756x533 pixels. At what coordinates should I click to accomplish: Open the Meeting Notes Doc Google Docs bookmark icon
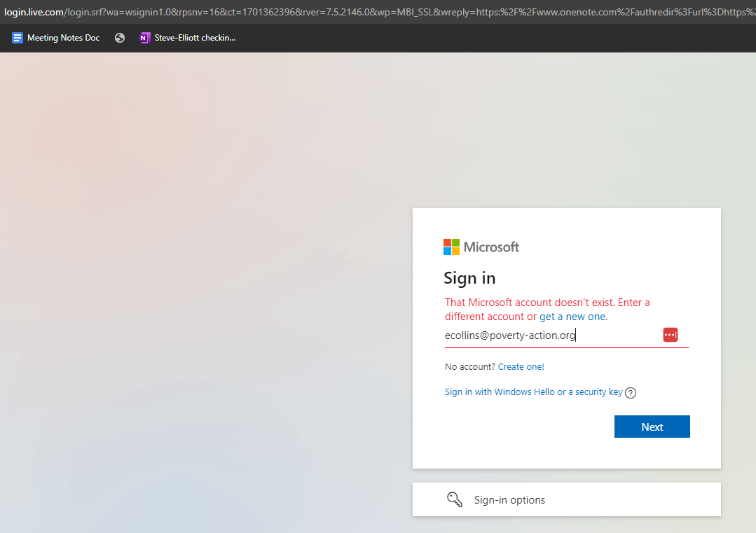[17, 37]
